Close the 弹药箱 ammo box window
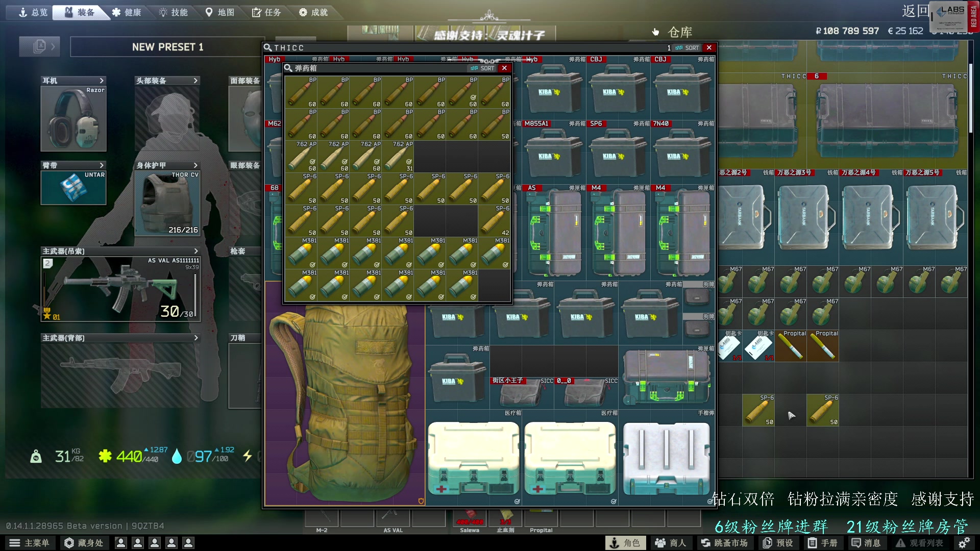The height and width of the screenshot is (551, 980). (504, 68)
